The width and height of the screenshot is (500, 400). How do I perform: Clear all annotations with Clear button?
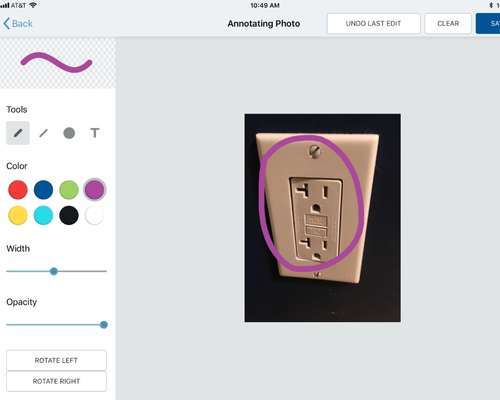448,24
